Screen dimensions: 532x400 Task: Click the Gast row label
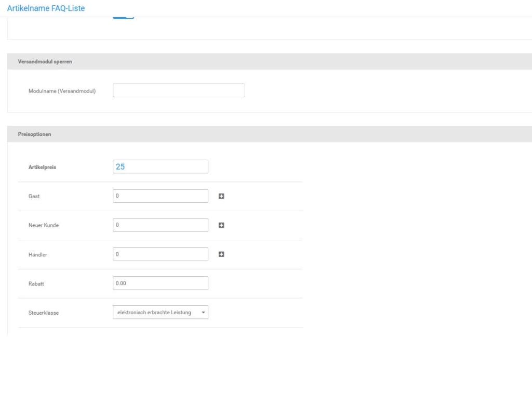33,196
